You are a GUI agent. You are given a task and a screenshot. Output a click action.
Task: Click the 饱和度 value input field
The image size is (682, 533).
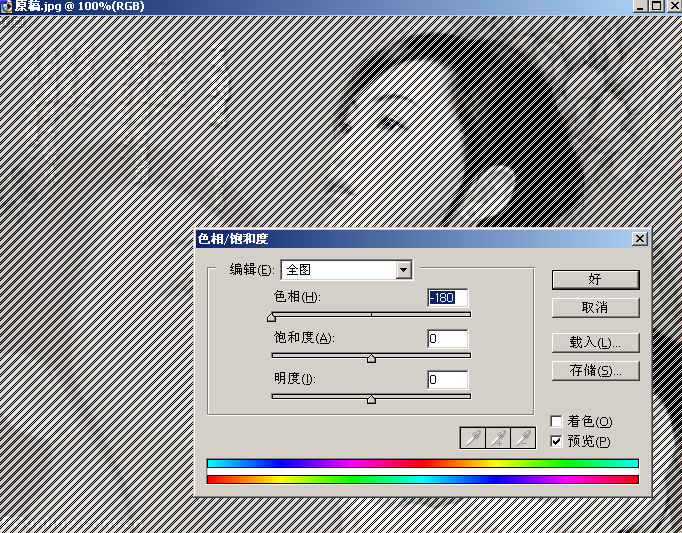click(x=448, y=339)
